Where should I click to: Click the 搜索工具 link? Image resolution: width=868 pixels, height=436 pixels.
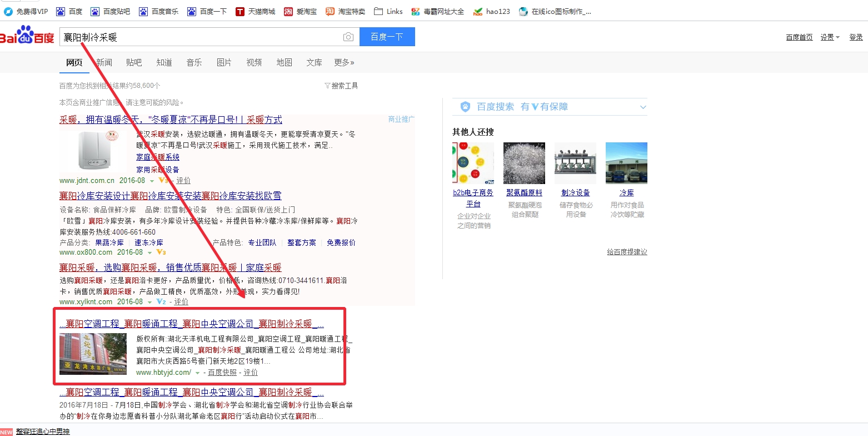345,86
